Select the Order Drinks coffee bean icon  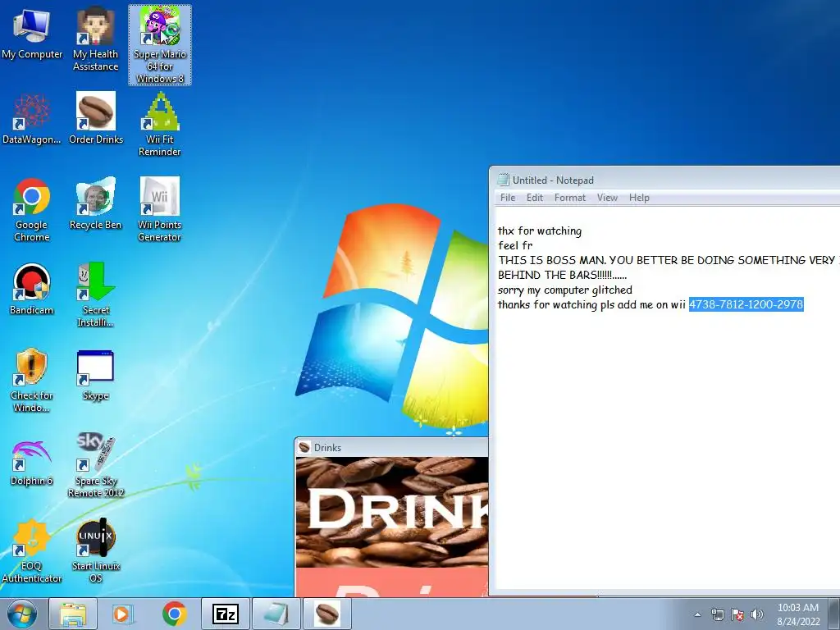[96, 119]
